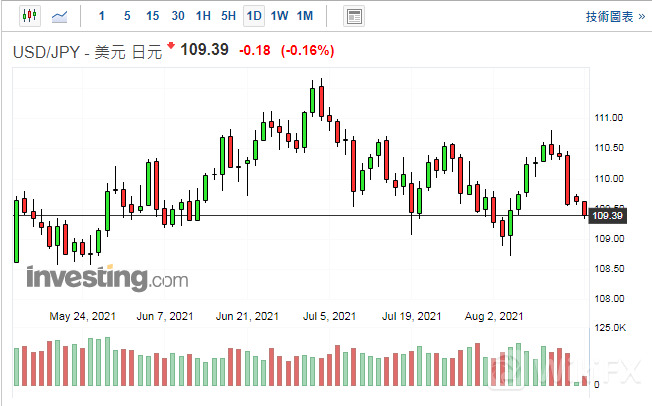Switch to the area chart icon
Image resolution: width=652 pixels, height=406 pixels.
(60, 16)
